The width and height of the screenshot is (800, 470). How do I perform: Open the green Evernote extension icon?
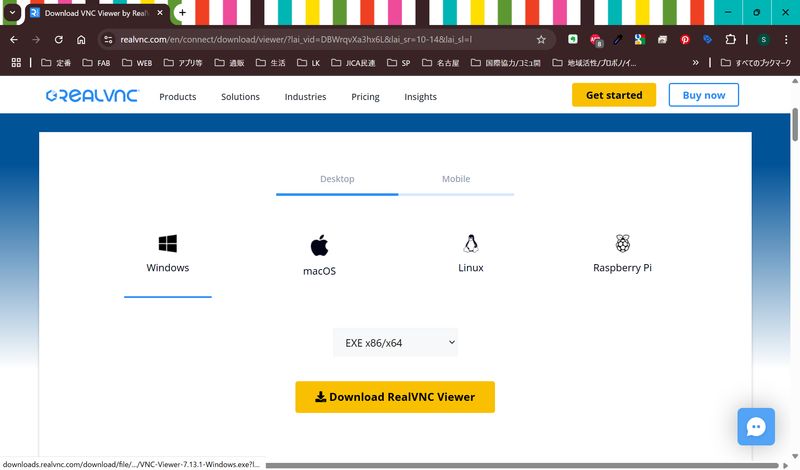click(x=573, y=39)
